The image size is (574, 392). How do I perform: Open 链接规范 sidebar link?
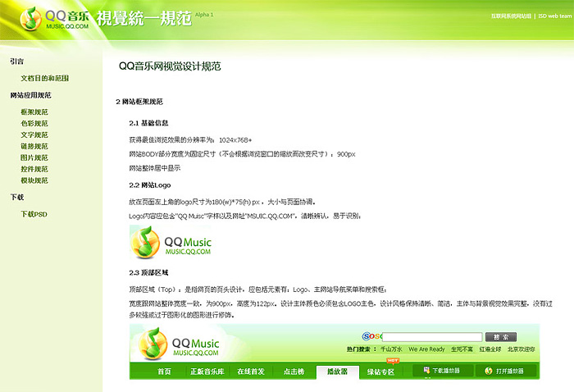[x=34, y=146]
